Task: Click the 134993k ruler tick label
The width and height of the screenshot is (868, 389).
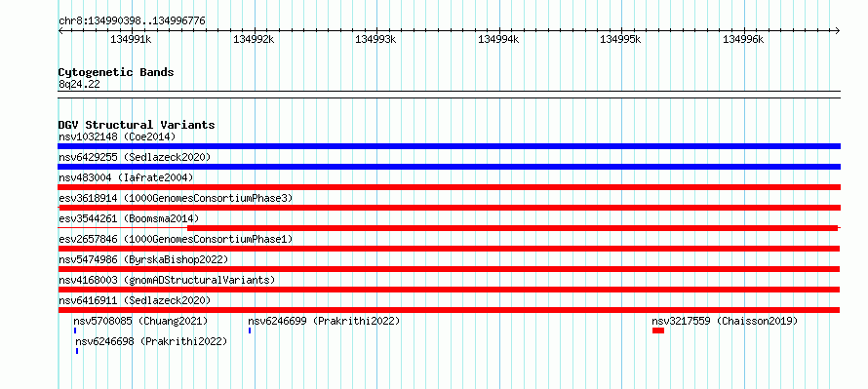Action: tap(375, 40)
